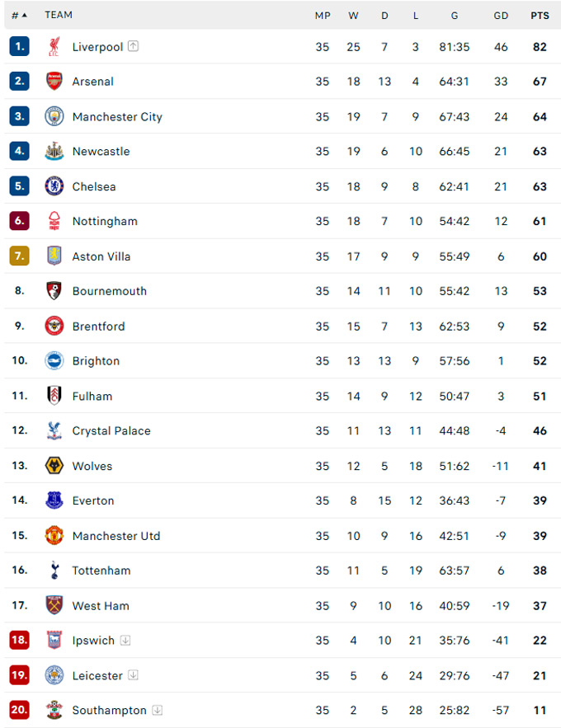Click the Southampton club crest
The height and width of the screenshot is (728, 561).
coord(54,710)
